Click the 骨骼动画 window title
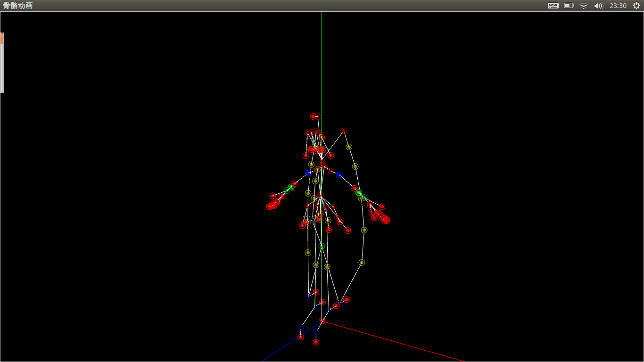Image resolution: width=644 pixels, height=362 pixels. click(x=18, y=6)
